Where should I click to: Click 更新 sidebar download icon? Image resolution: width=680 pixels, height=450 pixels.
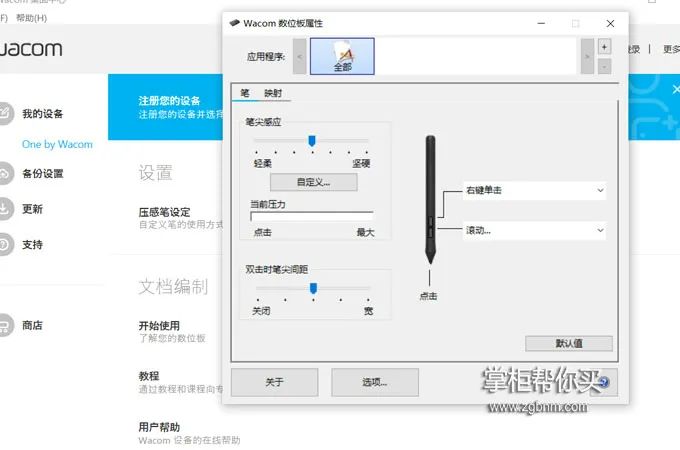(x=4, y=209)
